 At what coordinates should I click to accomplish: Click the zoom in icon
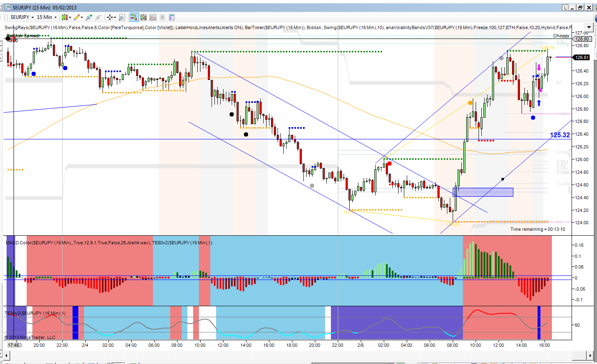tap(89, 17)
